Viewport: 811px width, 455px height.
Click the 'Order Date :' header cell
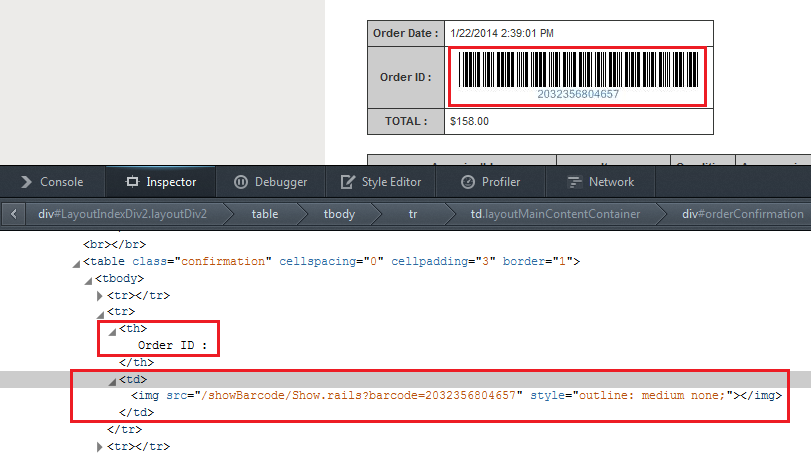pyautogui.click(x=406, y=34)
